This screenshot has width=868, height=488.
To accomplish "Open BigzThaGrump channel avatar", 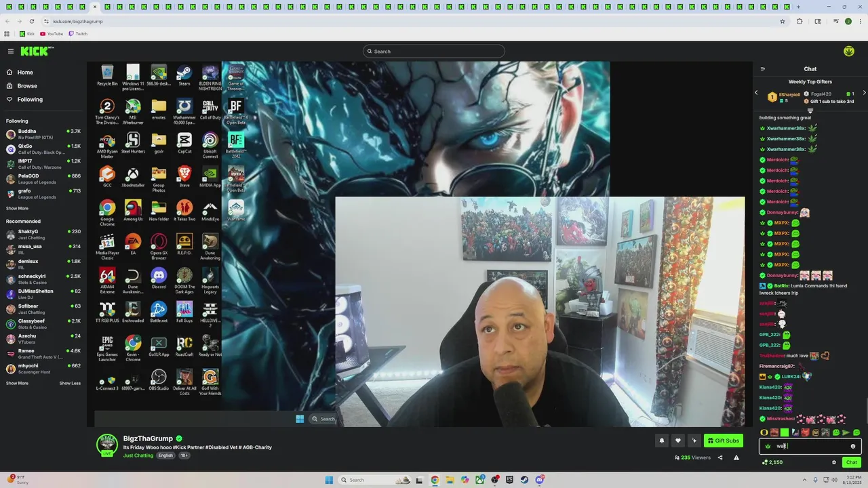I will (107, 445).
